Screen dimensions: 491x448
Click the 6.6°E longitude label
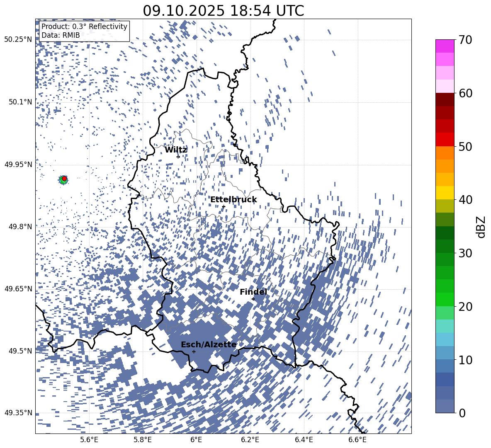(x=357, y=440)
